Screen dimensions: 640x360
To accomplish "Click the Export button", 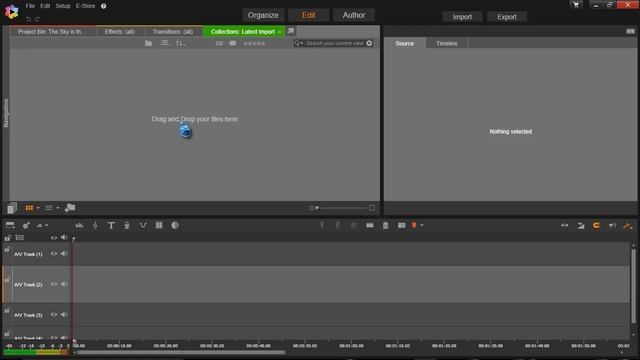I will (x=507, y=17).
